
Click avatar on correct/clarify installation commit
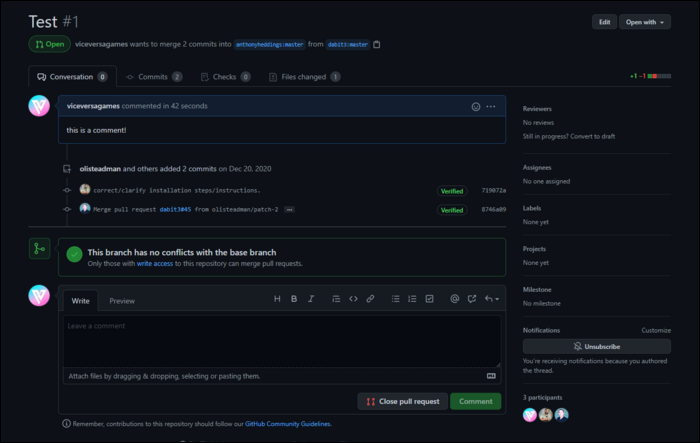(x=85, y=189)
